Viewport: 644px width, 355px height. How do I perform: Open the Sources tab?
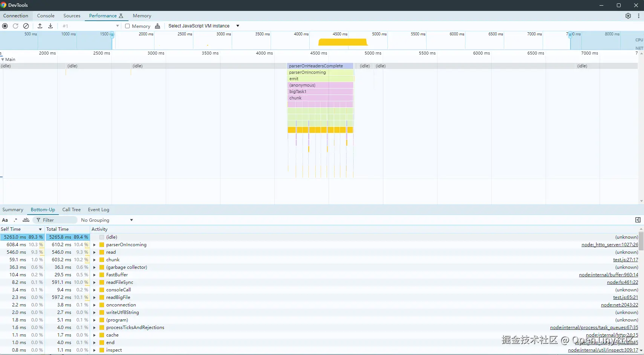(x=72, y=16)
